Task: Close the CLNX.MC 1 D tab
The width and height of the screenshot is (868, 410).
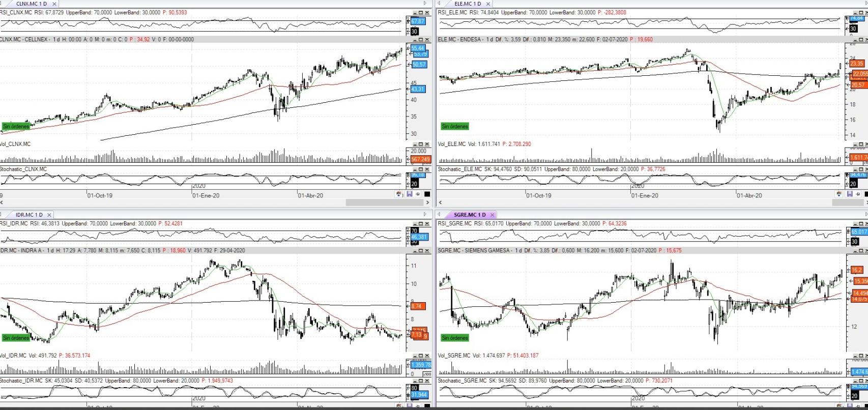Action: [54, 4]
